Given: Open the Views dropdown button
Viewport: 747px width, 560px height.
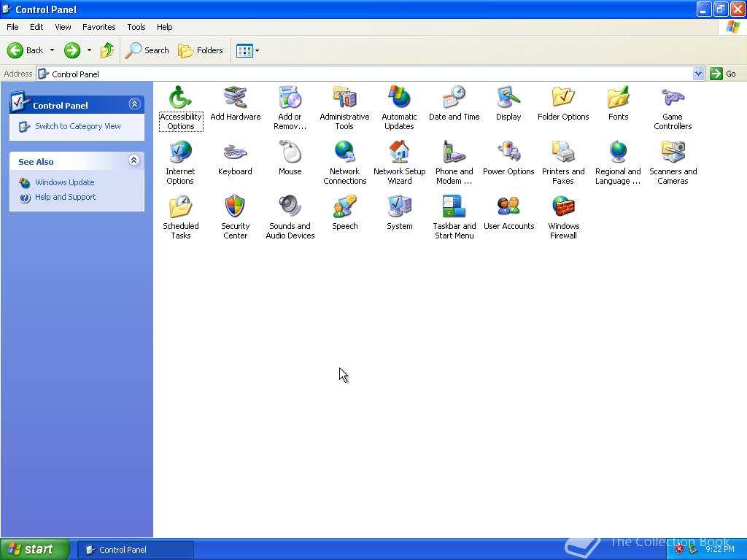Looking at the screenshot, I should coord(248,50).
